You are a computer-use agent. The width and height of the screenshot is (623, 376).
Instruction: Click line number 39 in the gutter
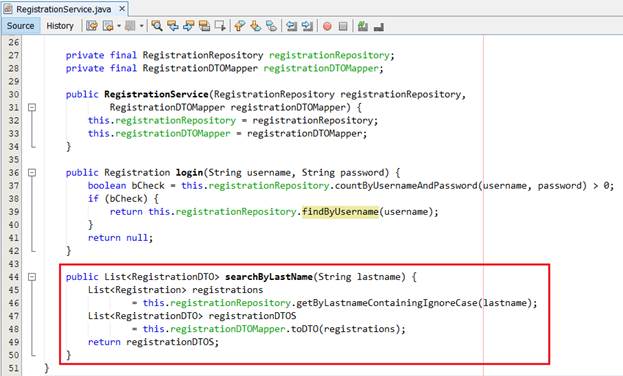pos(14,212)
